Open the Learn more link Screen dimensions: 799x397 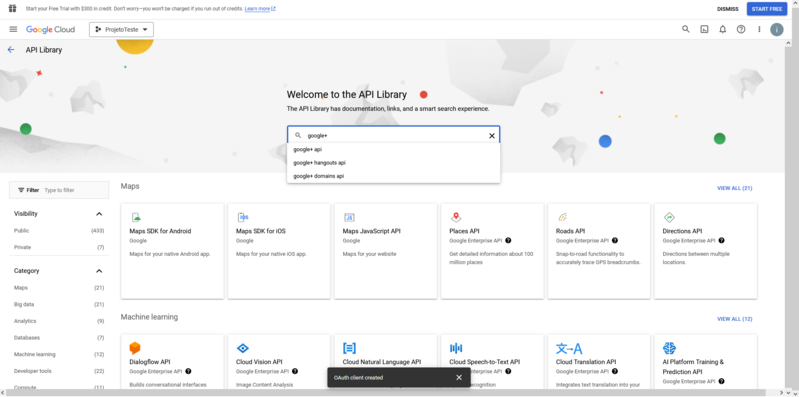coord(260,9)
